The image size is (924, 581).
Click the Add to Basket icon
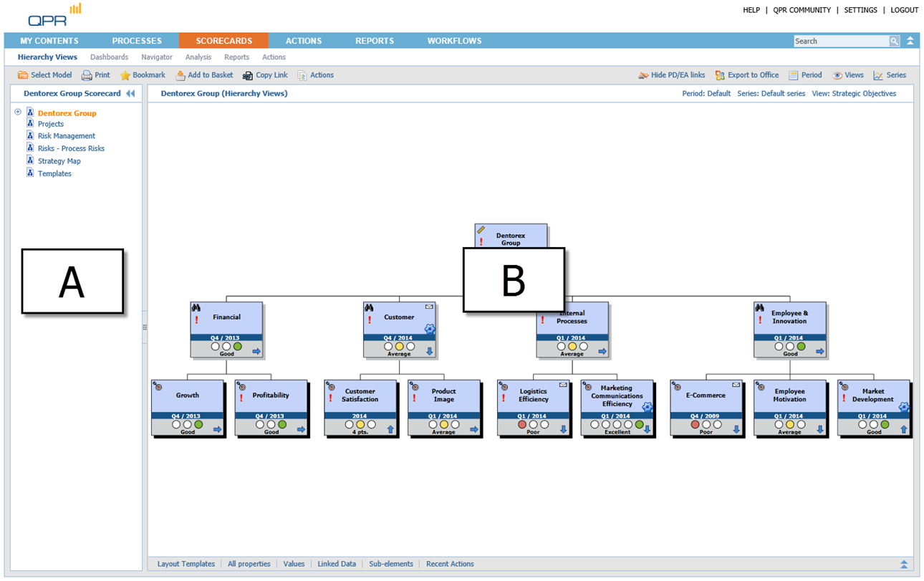click(181, 75)
